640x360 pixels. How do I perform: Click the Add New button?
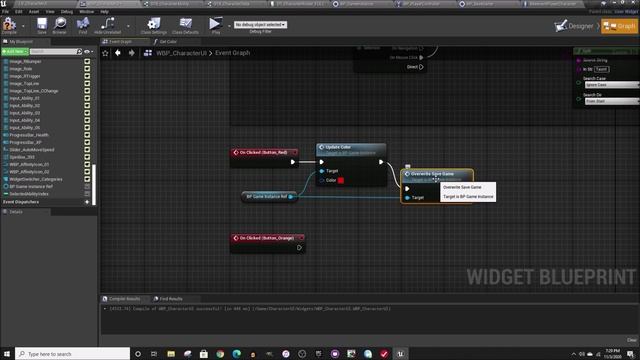point(15,52)
